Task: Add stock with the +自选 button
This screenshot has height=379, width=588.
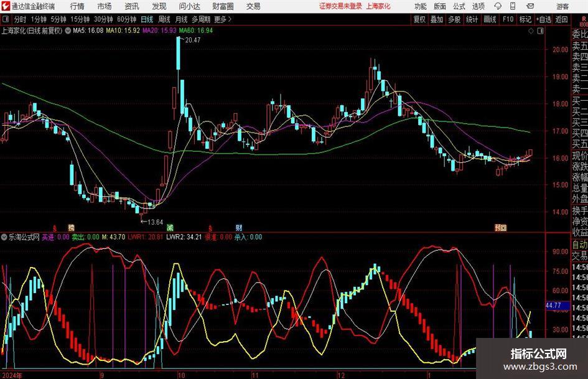Action: point(544,19)
